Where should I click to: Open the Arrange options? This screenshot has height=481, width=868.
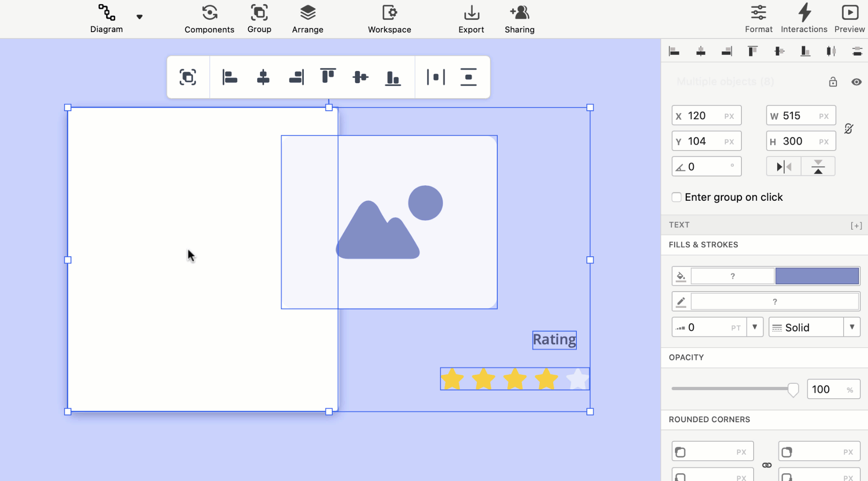[x=307, y=18]
